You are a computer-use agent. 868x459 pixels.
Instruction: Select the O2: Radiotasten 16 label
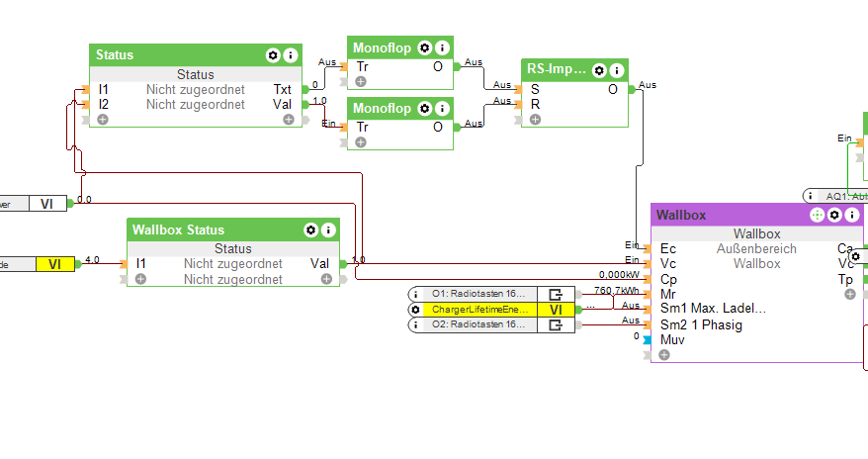pos(478,324)
